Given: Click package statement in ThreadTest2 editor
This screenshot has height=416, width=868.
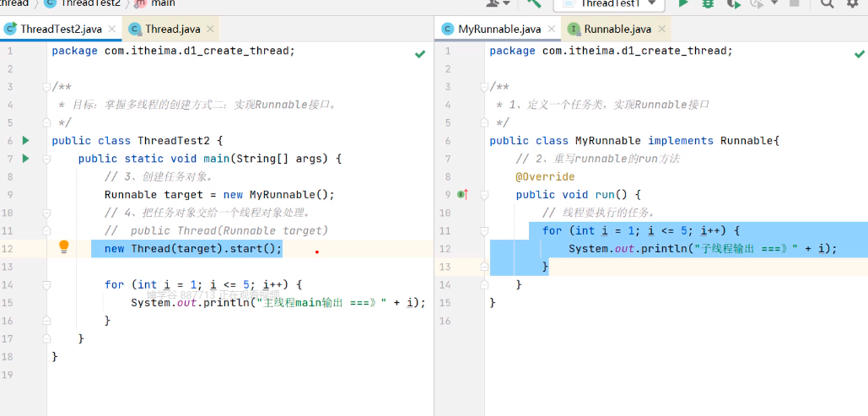Looking at the screenshot, I should point(173,51).
